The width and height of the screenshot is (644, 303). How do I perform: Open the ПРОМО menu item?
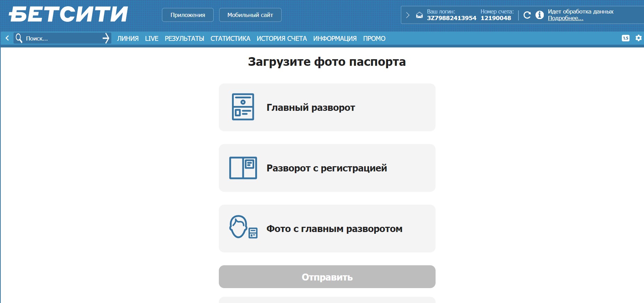click(374, 38)
